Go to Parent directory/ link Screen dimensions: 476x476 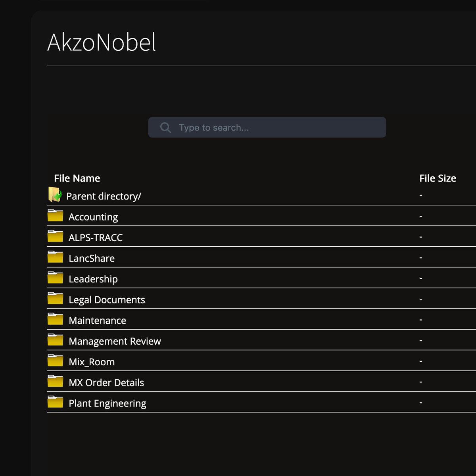104,196
